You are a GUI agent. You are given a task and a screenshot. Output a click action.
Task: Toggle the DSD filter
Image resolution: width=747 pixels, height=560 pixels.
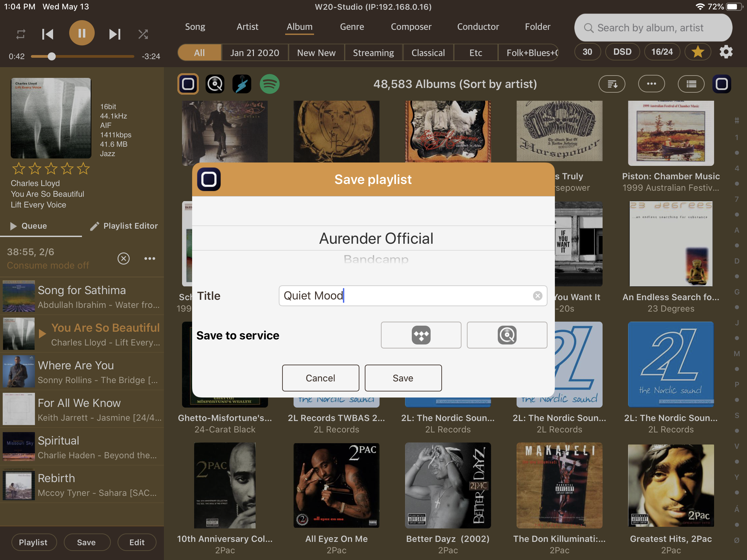[x=622, y=52]
